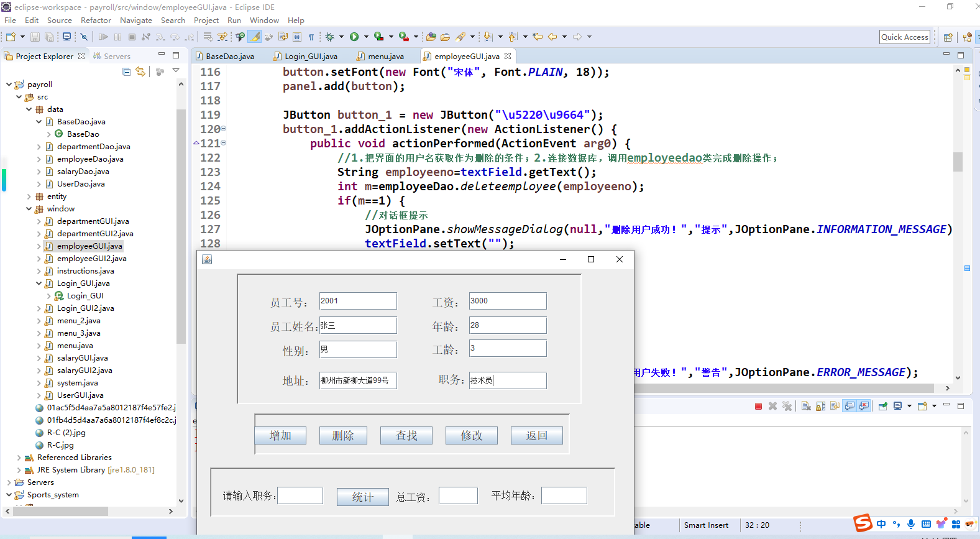The width and height of the screenshot is (980, 539).
Task: Click the green Run button icon
Action: [354, 37]
